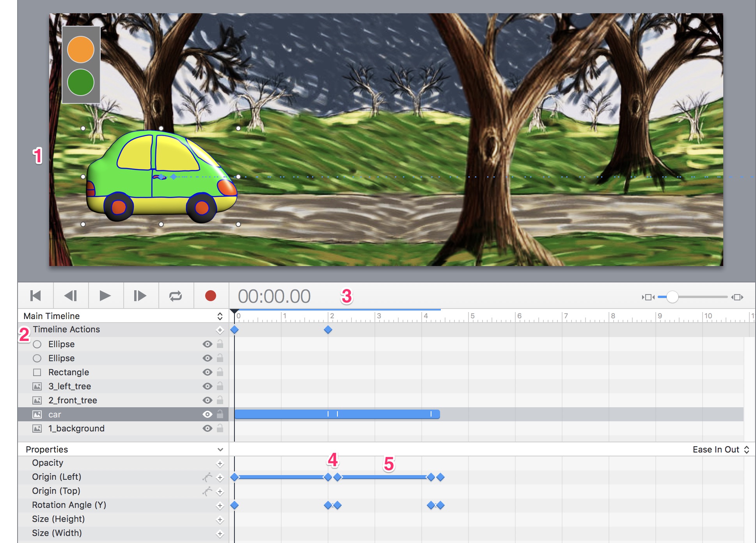Open the Ease In Out timing dropdown

721,449
